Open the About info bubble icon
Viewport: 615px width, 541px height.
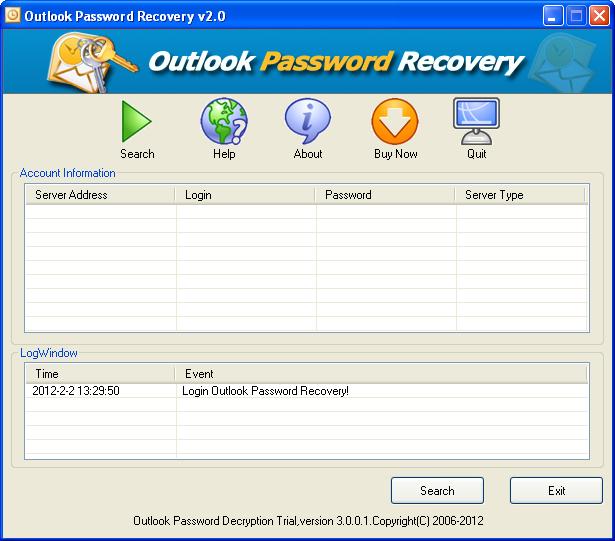pyautogui.click(x=308, y=122)
